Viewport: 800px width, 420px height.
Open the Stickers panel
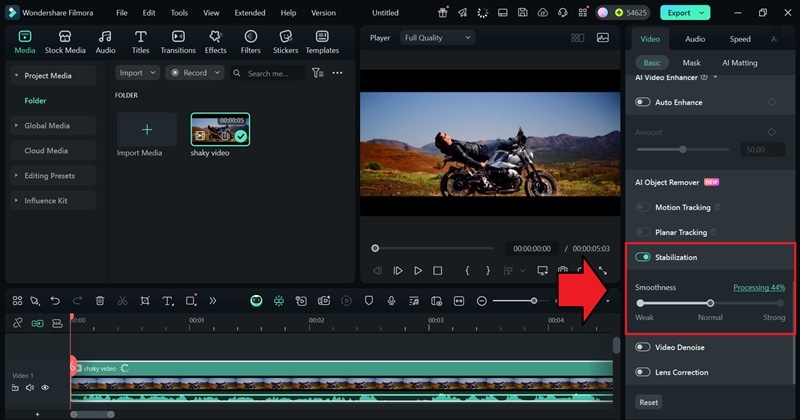(285, 42)
